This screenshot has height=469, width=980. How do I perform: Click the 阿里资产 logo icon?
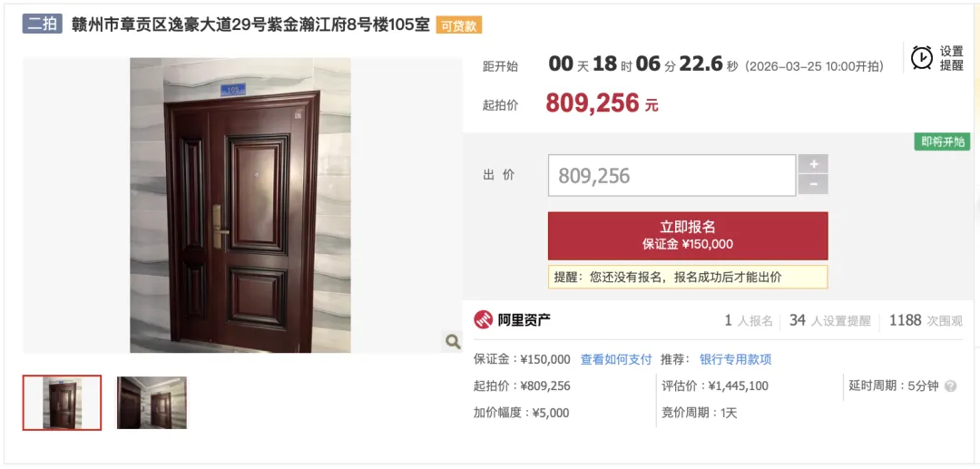[x=483, y=319]
